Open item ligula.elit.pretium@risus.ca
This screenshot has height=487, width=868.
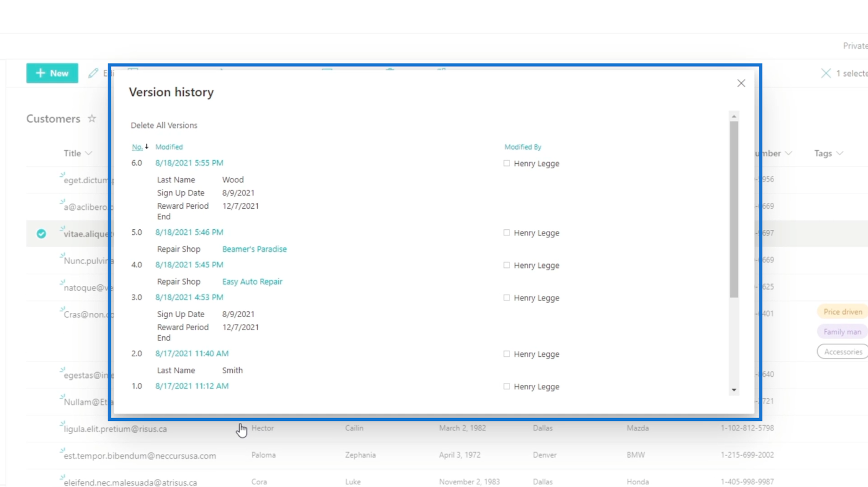(x=115, y=428)
